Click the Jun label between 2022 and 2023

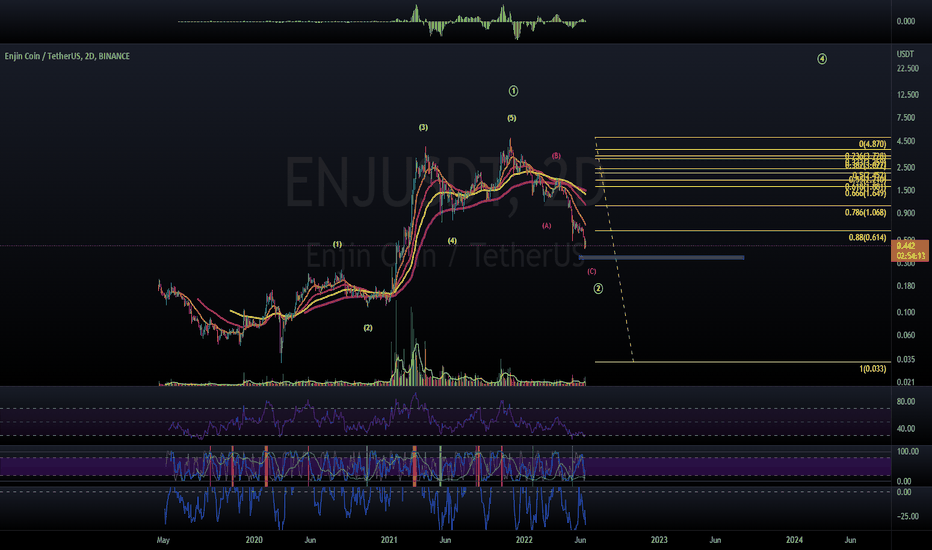pyautogui.click(x=581, y=540)
